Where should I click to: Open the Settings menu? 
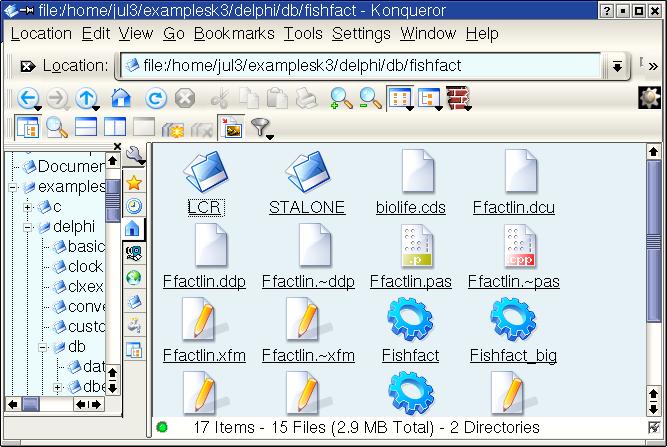point(361,34)
